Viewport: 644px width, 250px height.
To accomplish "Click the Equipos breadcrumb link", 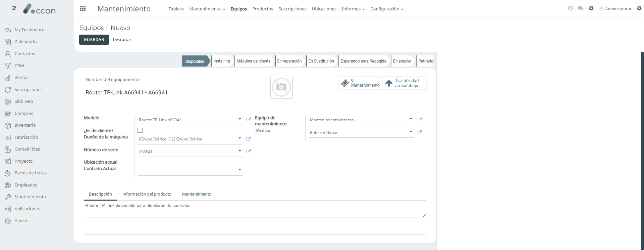I will click(x=91, y=28).
